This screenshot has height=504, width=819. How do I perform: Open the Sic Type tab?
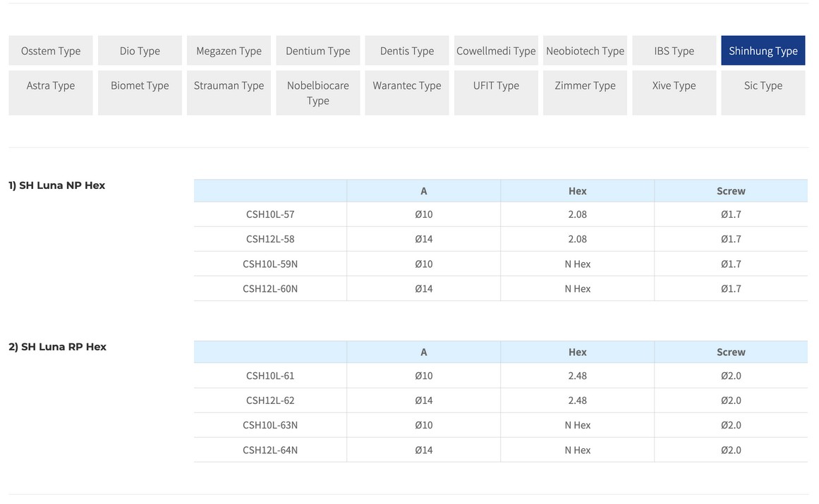(763, 86)
